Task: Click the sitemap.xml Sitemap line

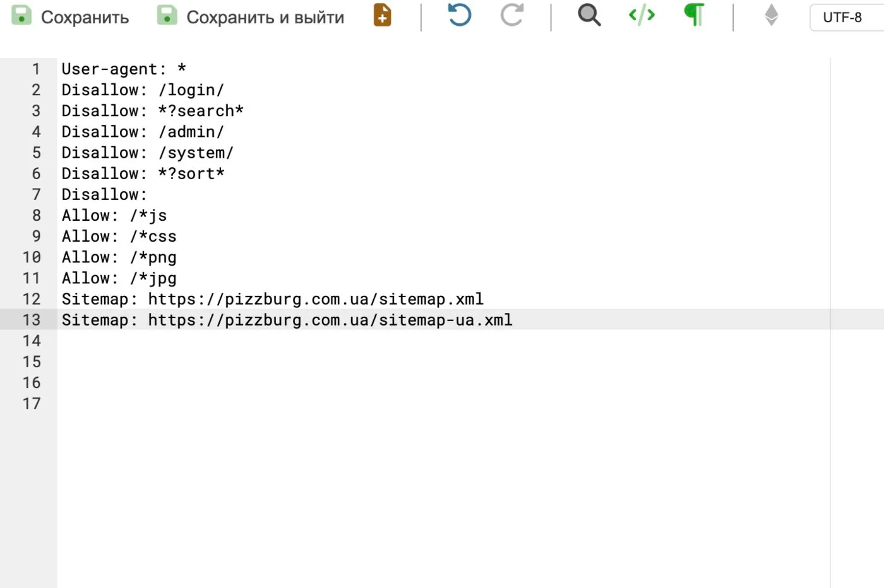Action: tap(273, 298)
